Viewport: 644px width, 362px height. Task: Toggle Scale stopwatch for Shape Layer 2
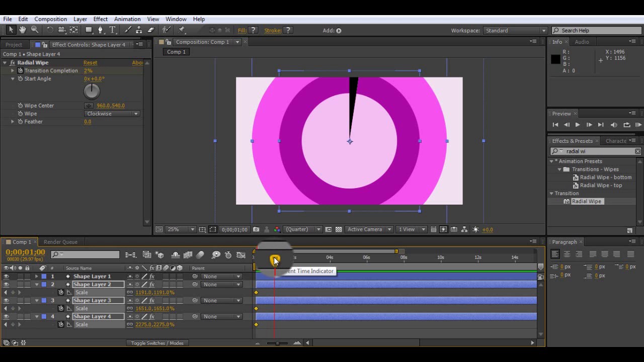(x=61, y=293)
